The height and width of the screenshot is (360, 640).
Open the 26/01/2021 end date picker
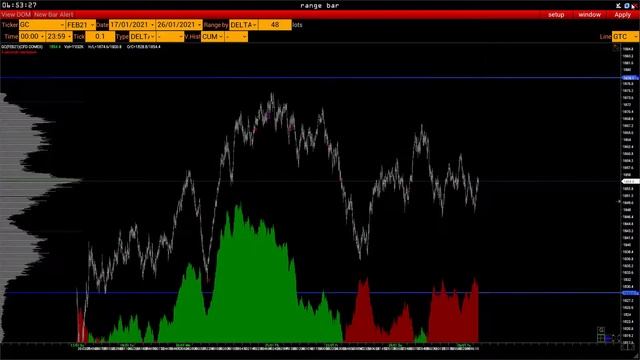179,25
